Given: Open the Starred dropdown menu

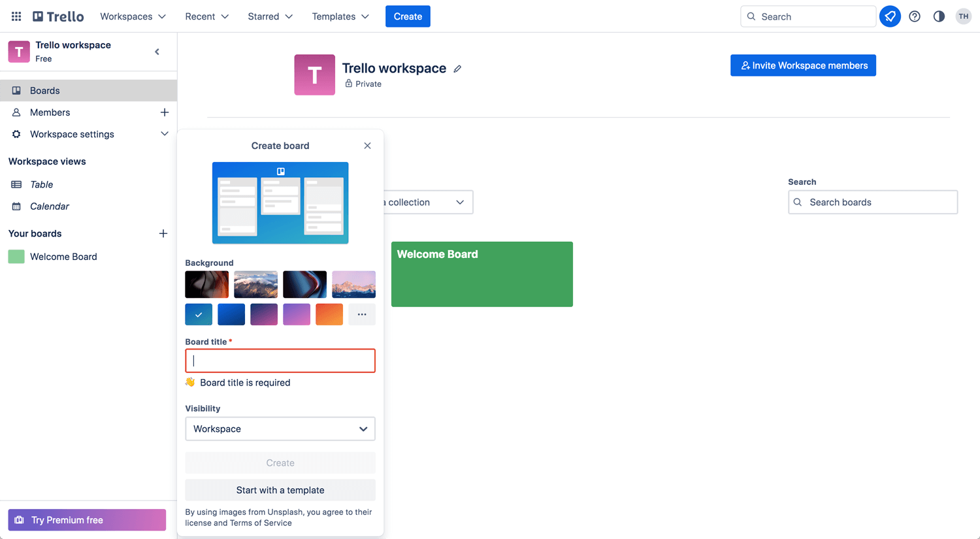Looking at the screenshot, I should point(270,16).
